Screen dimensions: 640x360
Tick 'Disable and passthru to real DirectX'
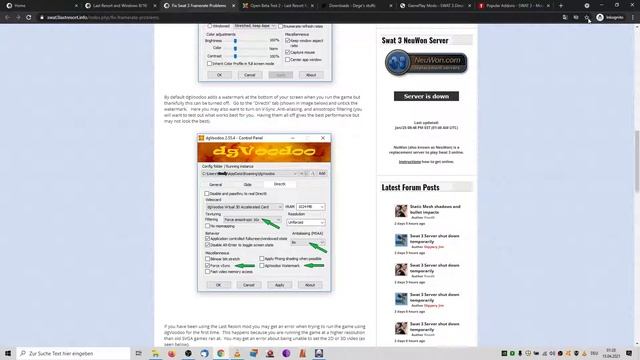click(x=207, y=193)
